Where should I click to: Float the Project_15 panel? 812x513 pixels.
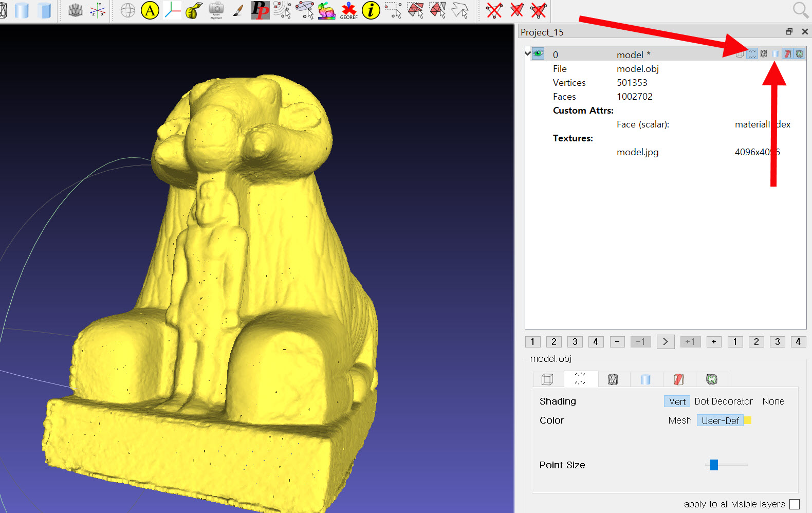tap(789, 31)
